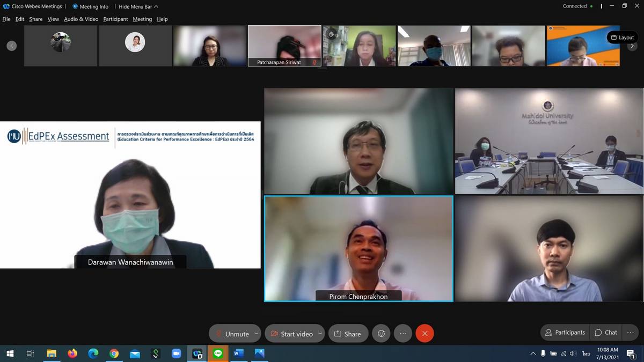The width and height of the screenshot is (644, 362).
Task: Click the Share button
Action: tap(348, 334)
